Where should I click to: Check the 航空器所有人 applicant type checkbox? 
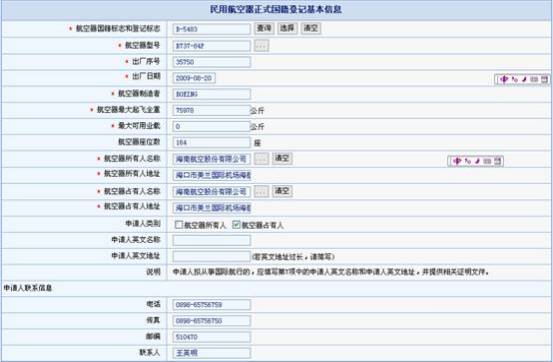tap(179, 225)
